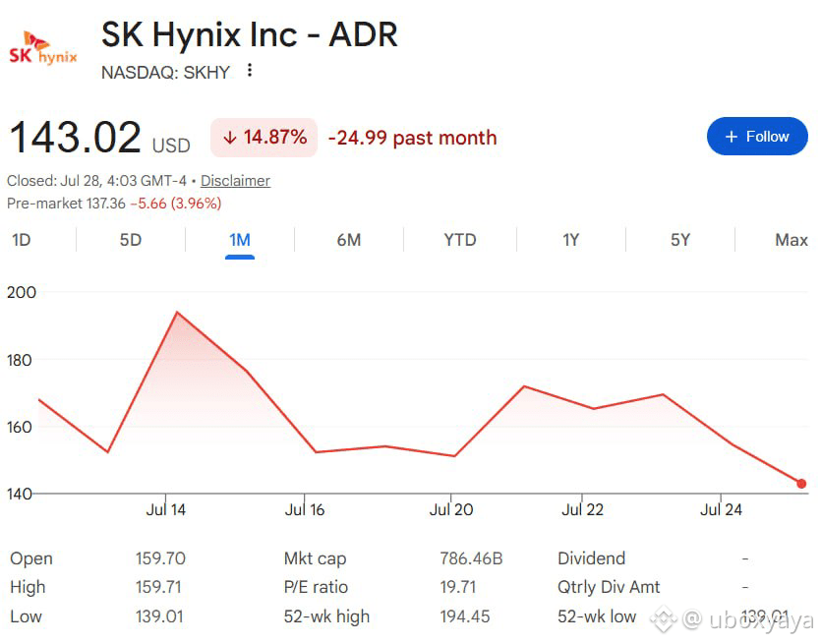Click the SK hynix company logo
Image resolution: width=821 pixels, height=644 pixels.
[x=43, y=49]
